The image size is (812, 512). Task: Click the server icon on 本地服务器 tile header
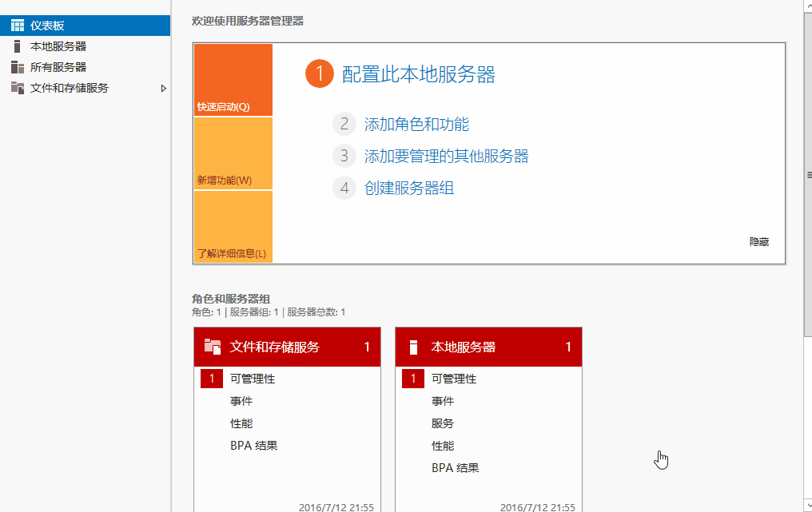pos(413,347)
